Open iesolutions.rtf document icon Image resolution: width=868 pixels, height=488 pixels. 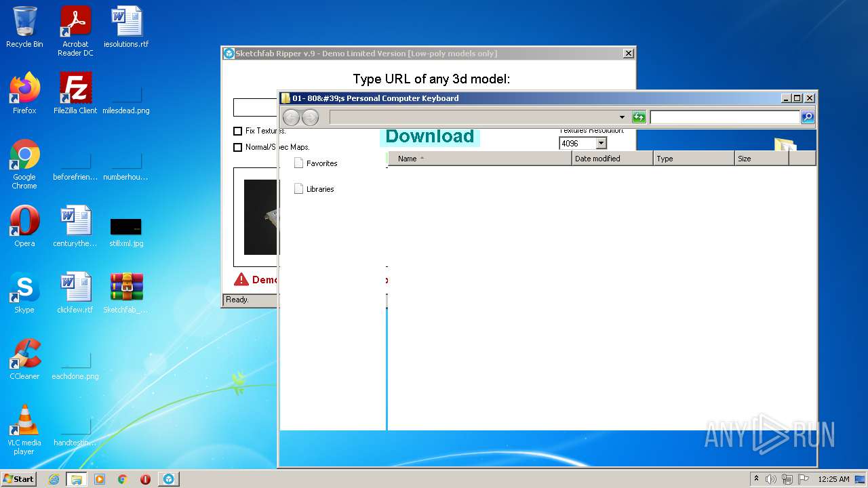[x=126, y=27]
